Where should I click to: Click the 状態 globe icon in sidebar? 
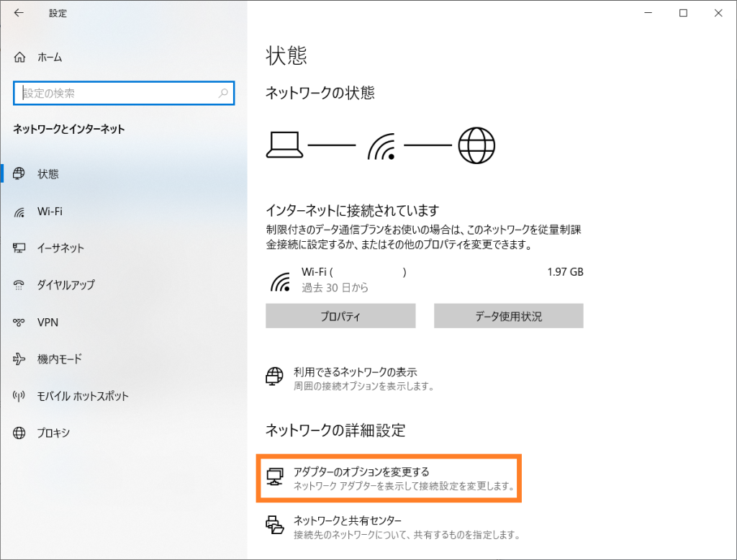19,173
